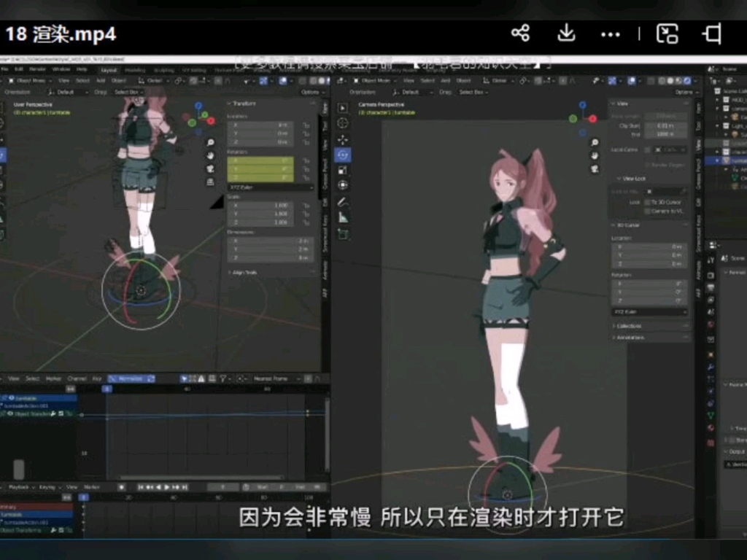Collapse the View Lock subpanel
Screen dimensions: 747x560
632,179
